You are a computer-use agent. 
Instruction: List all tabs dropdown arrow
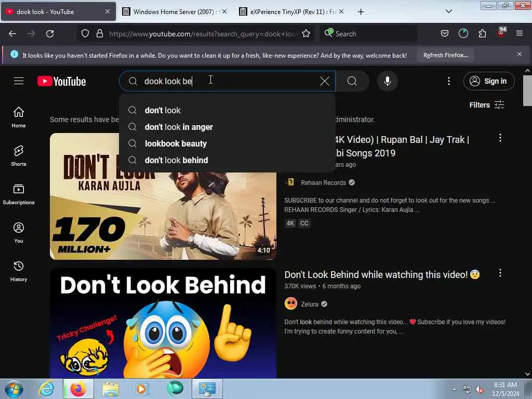click(448, 11)
